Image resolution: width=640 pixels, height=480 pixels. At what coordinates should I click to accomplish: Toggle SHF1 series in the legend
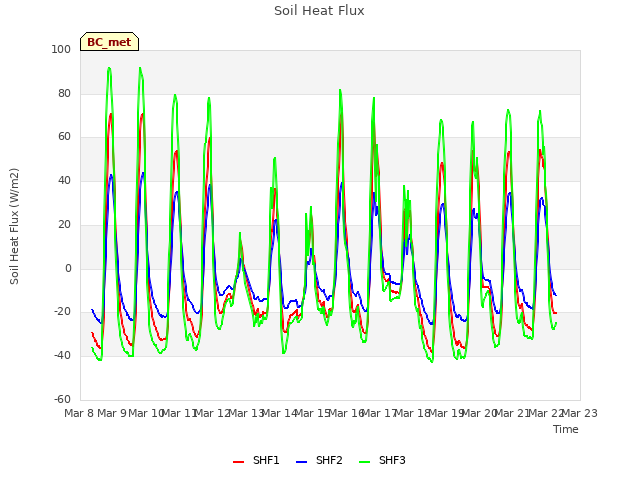[256, 460]
